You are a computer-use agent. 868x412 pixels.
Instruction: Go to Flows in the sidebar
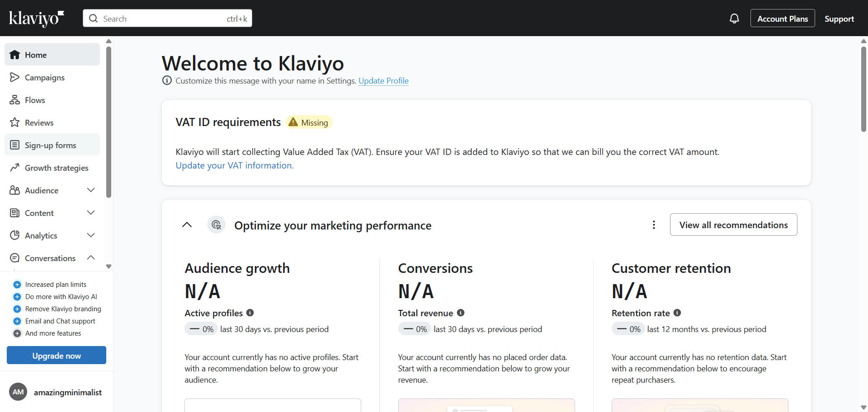point(35,100)
